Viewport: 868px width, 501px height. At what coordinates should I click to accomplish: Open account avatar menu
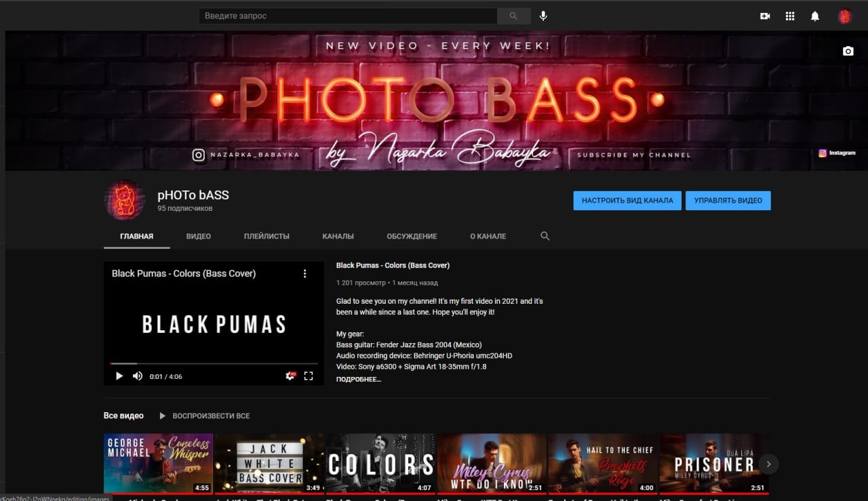pos(844,16)
